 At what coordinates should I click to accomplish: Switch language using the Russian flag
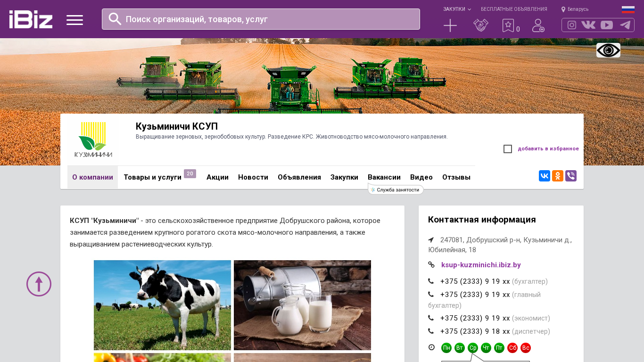[x=628, y=9]
